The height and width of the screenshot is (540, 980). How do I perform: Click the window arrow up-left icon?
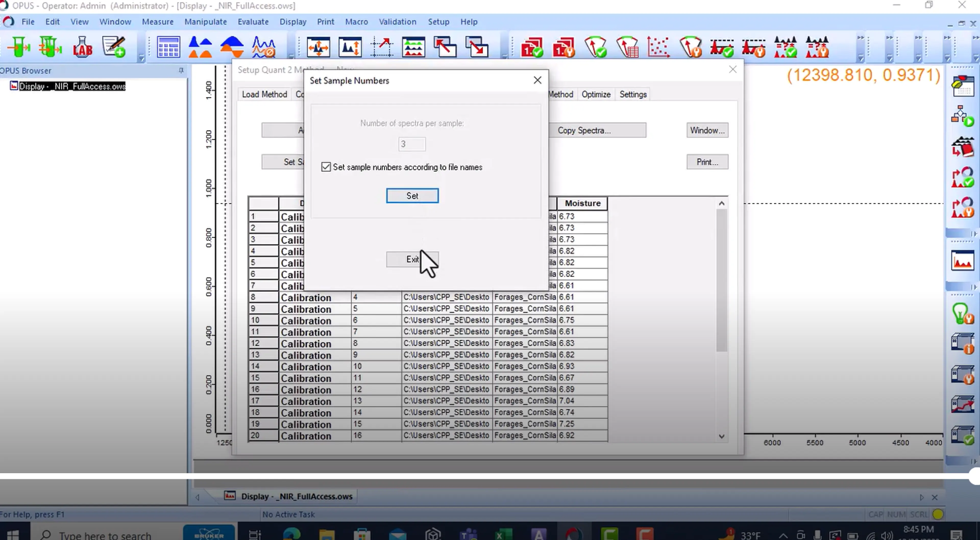(445, 47)
